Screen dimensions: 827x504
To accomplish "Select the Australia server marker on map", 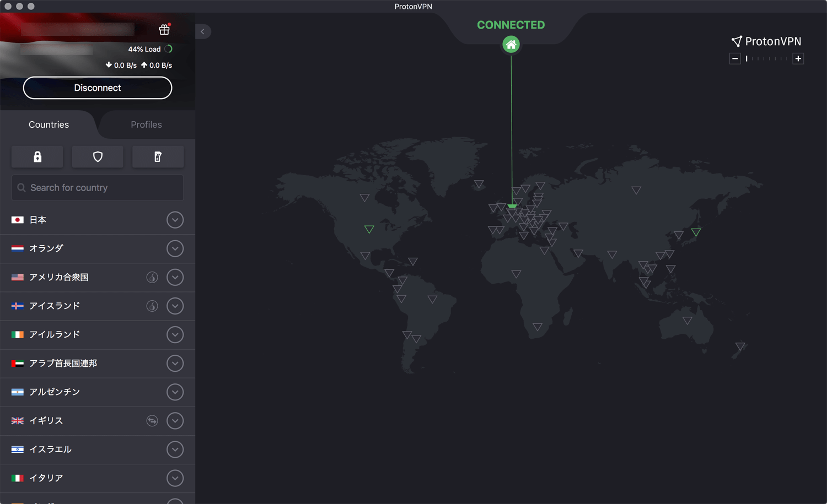I will [x=688, y=321].
